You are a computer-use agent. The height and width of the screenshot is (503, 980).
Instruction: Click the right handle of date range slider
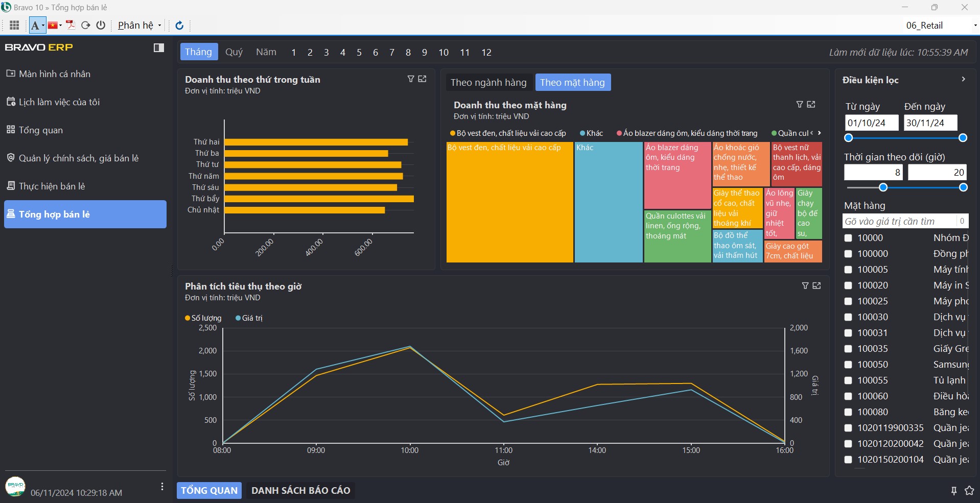(963, 138)
